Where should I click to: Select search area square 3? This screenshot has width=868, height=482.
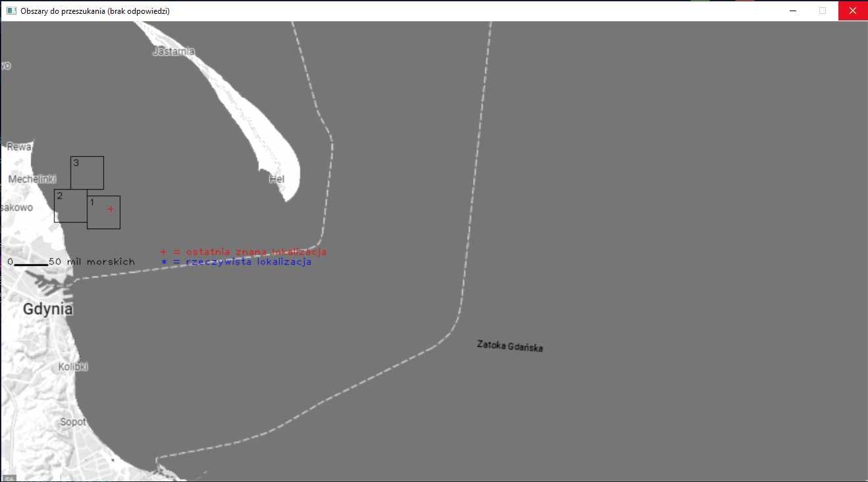(x=87, y=173)
